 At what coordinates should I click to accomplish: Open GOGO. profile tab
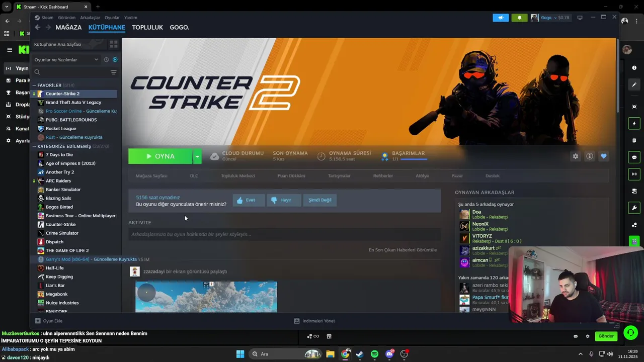(x=180, y=27)
